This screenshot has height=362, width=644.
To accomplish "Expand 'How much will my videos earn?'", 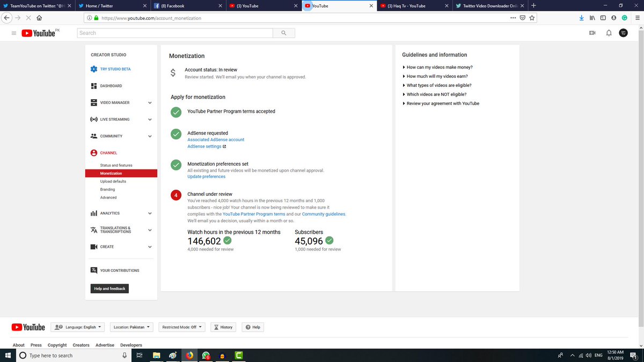I will click(435, 76).
